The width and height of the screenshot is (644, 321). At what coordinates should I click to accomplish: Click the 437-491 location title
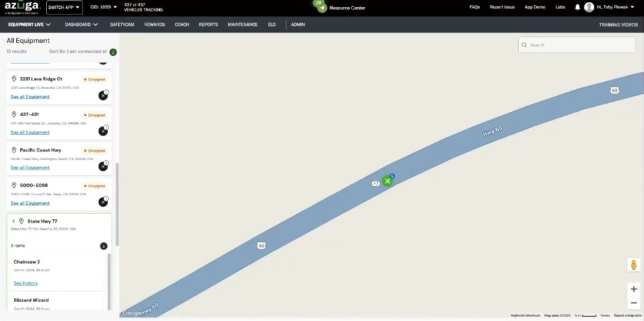(29, 114)
